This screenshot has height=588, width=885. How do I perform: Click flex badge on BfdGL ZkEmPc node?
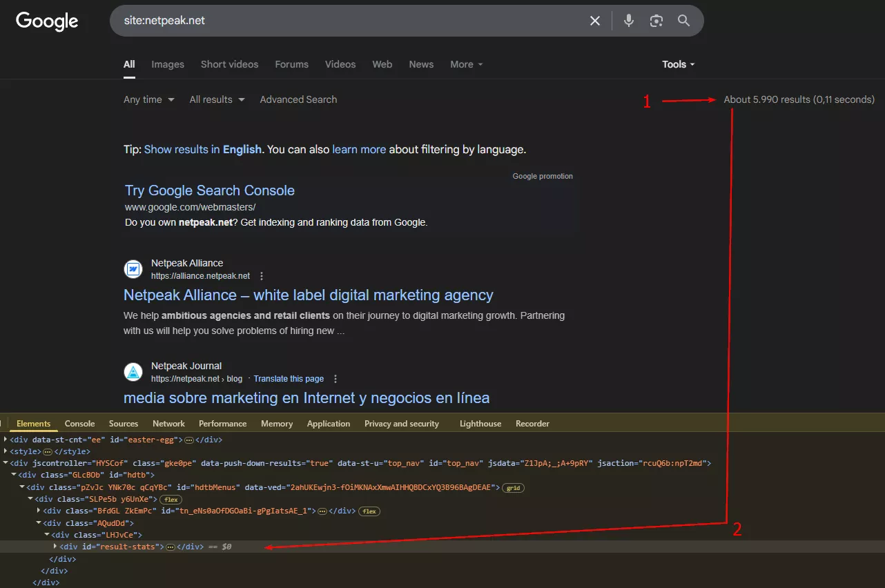tap(369, 511)
